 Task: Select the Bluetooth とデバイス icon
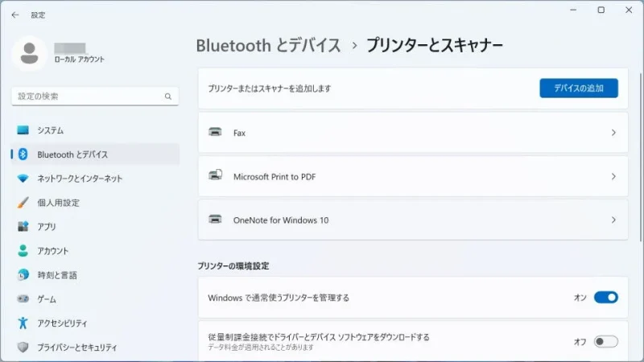tap(23, 154)
